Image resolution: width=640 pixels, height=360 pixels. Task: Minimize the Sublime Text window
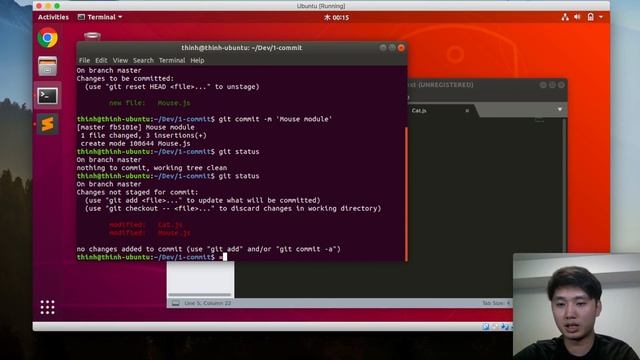click(x=543, y=85)
